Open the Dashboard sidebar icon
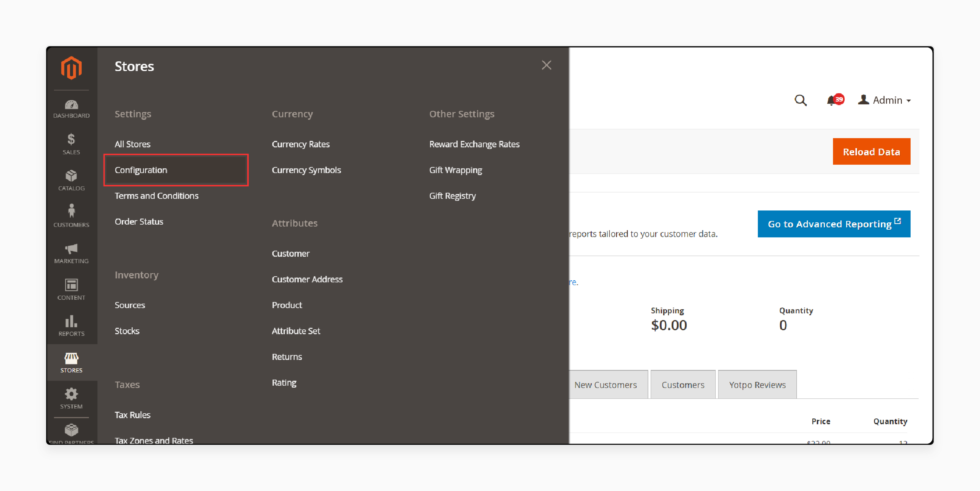Viewport: 980px width, 491px height. [71, 109]
